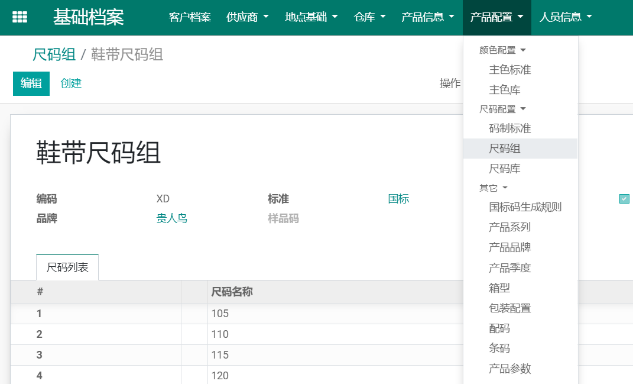Image resolution: width=633 pixels, height=384 pixels.
Task: Select 国标码生成规则 menu item
Action: (525, 207)
